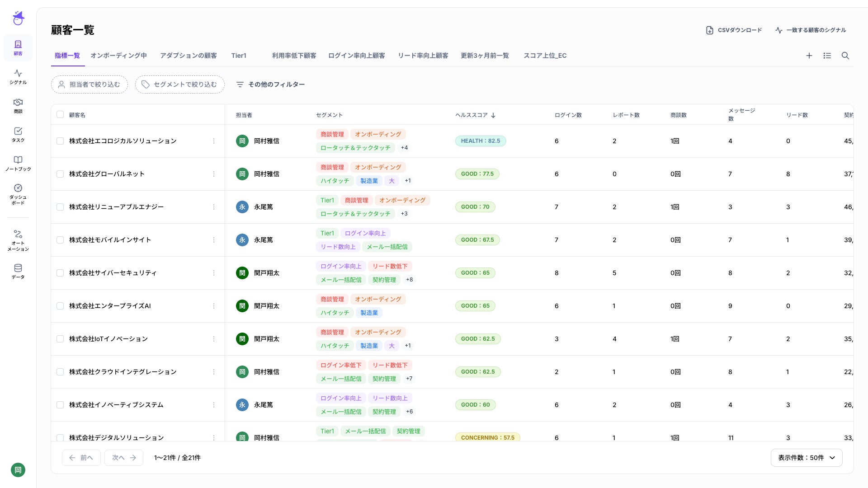This screenshot has height=488, width=868.
Task: Open the 商談 handshake sidebar icon
Action: pyautogui.click(x=18, y=105)
